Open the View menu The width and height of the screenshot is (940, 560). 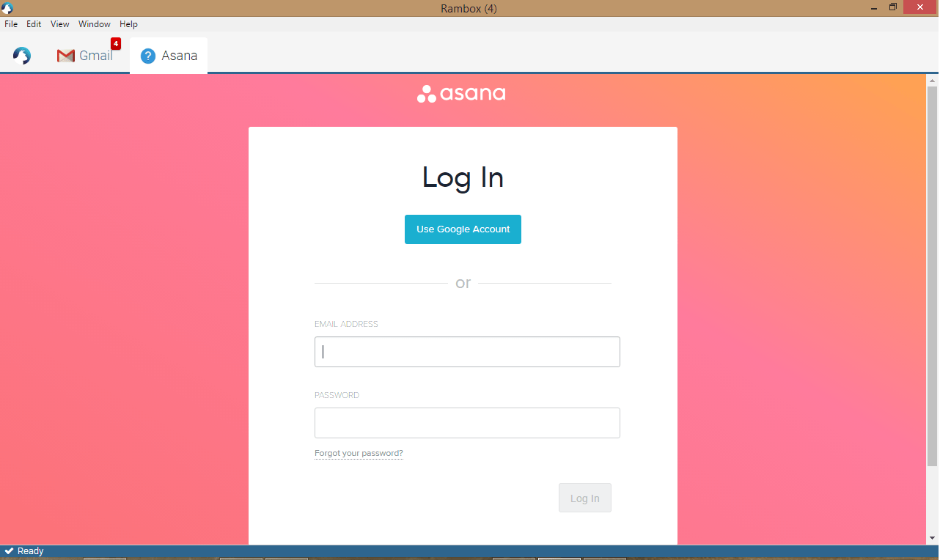pos(60,24)
